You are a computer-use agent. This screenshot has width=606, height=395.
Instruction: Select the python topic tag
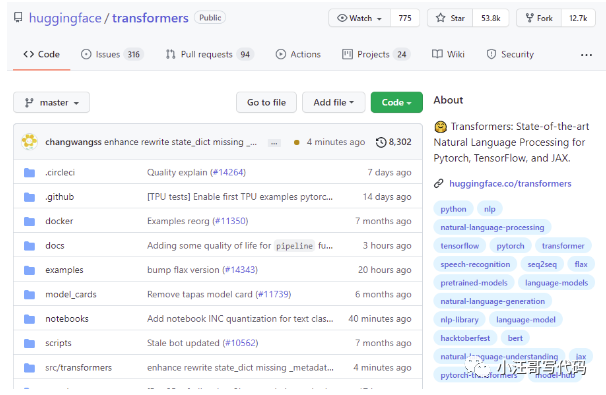(453, 209)
